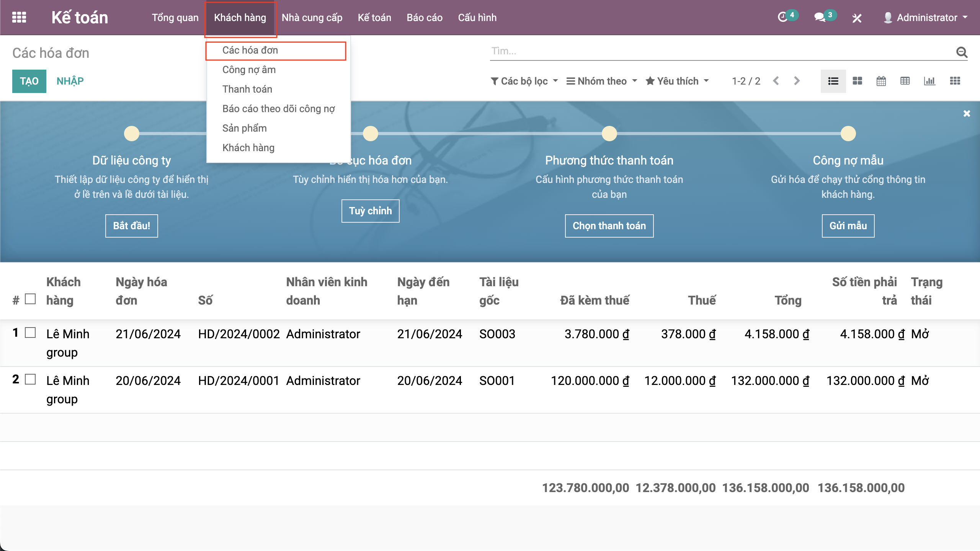The width and height of the screenshot is (980, 551).
Task: Check the HD/2024/0002 invoice row checkbox
Action: tap(30, 333)
